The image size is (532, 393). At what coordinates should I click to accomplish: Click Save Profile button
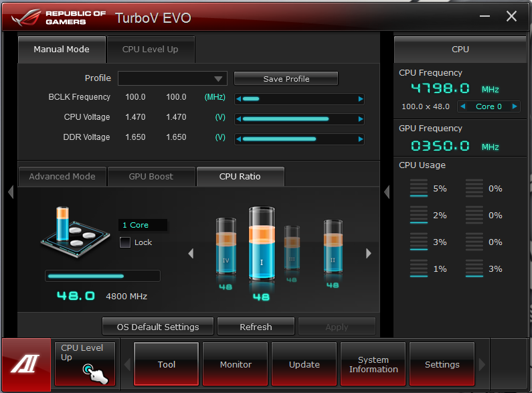click(286, 79)
